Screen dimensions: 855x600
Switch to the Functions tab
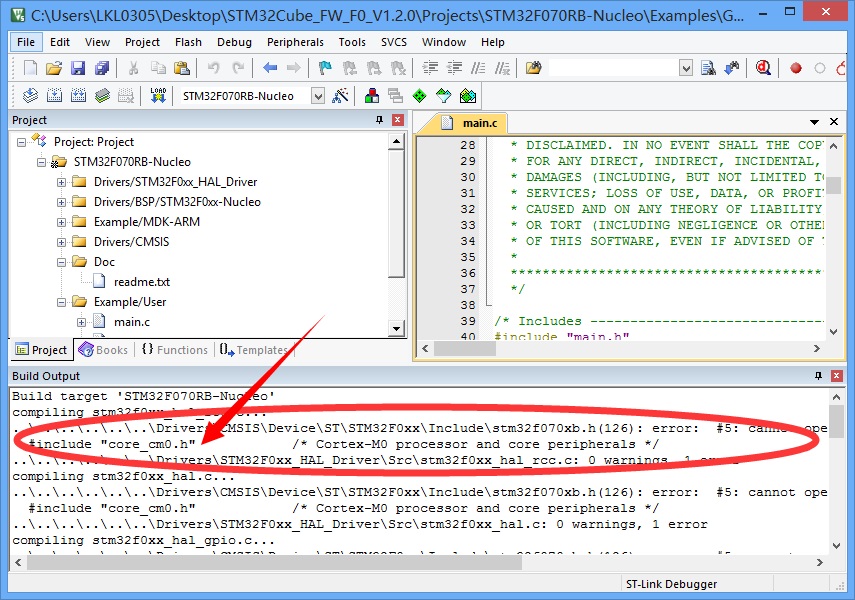pos(175,350)
